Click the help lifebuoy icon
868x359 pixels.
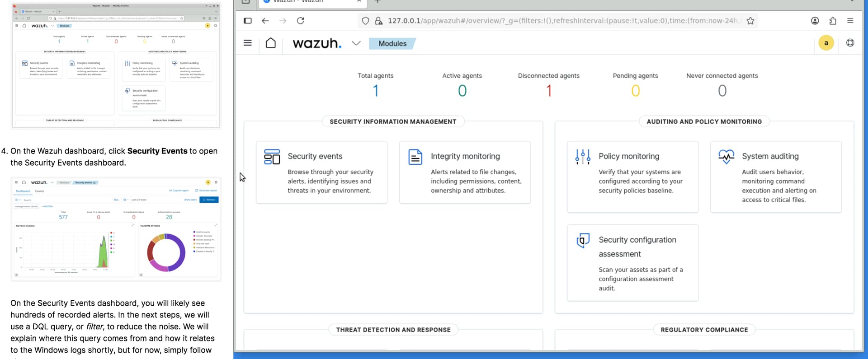click(850, 43)
